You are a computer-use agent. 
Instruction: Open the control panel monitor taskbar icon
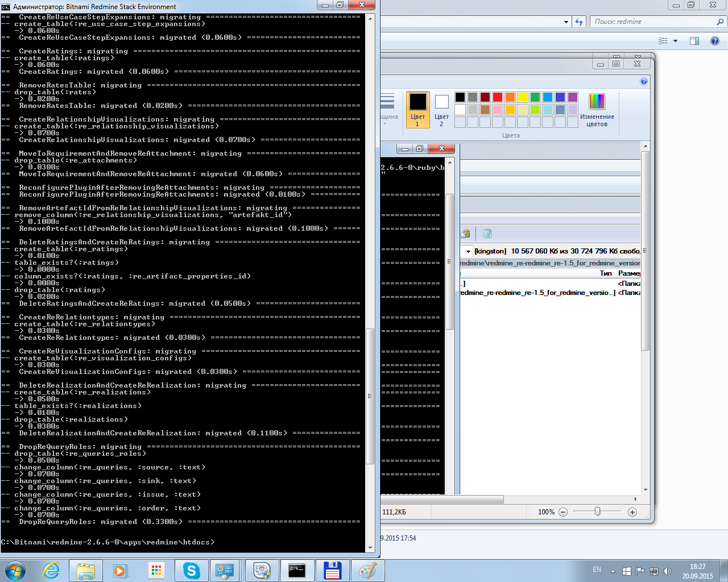pos(225,571)
